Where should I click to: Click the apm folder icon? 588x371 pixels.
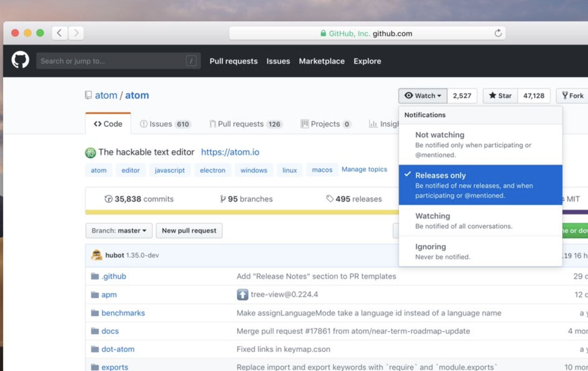[x=95, y=295]
